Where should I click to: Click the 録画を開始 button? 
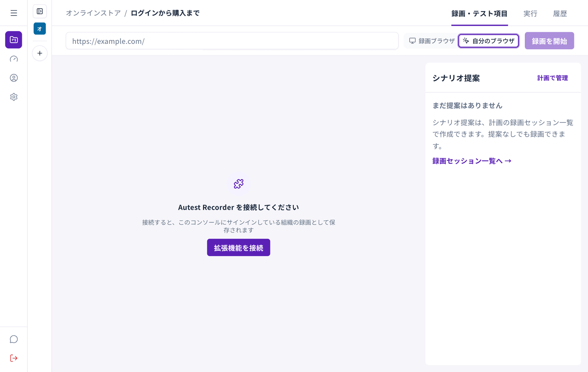(x=549, y=41)
